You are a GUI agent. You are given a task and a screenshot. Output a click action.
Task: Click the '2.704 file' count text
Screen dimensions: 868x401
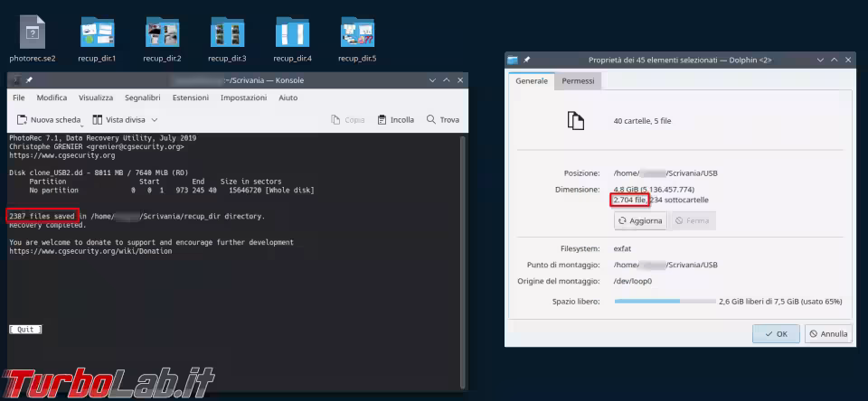(629, 200)
